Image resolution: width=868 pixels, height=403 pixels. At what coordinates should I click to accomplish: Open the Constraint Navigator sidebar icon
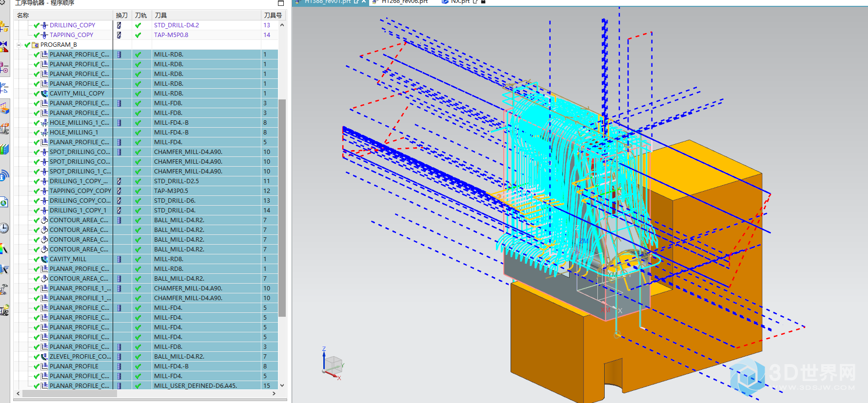(4, 47)
